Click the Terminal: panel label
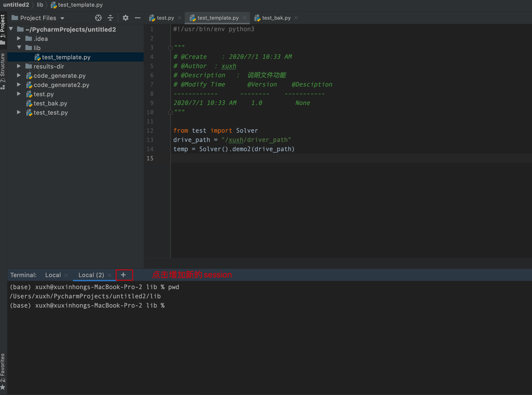This screenshot has width=532, height=395. (24, 275)
